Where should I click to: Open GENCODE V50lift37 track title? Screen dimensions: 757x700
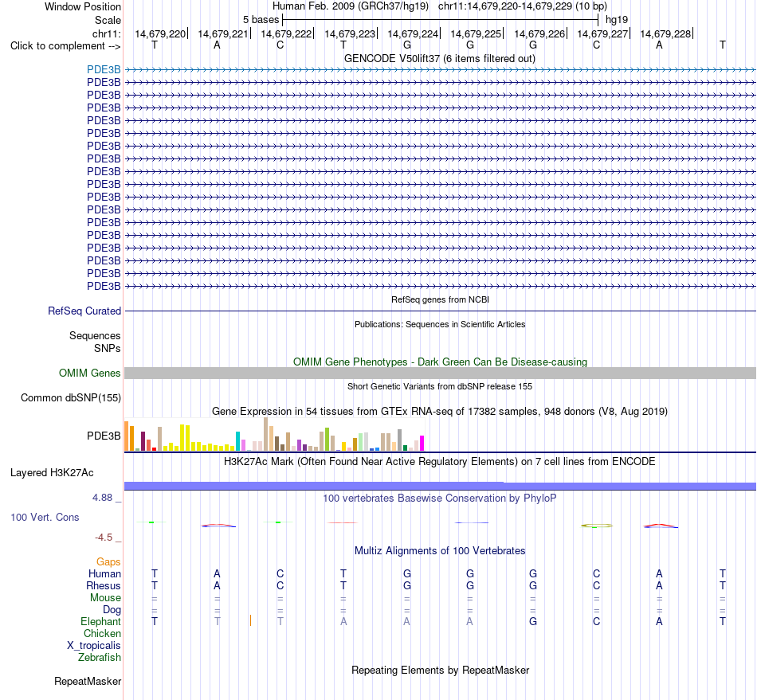click(x=440, y=58)
